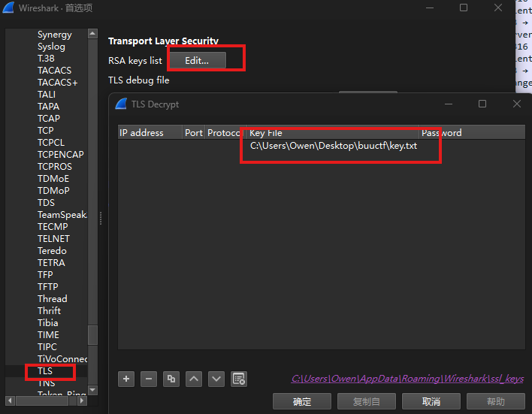Screen dimensions: 532x414
Task: Select TCAP protocol entry
Action: (x=49, y=119)
